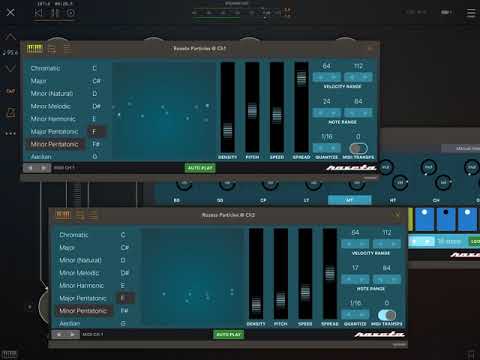Screen dimensions: 480x360
Task: Tap velocity maximum 112 stepper in Ch1 window
Action: (358, 77)
